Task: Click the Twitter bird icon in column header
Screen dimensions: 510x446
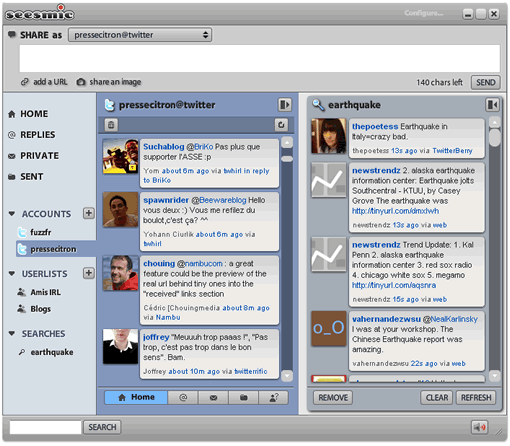Action: point(110,105)
